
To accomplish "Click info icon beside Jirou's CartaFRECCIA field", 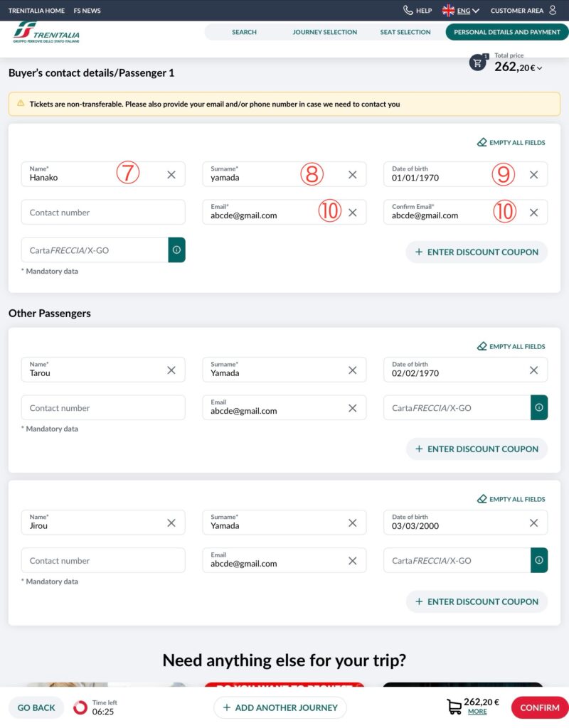I will point(539,560).
